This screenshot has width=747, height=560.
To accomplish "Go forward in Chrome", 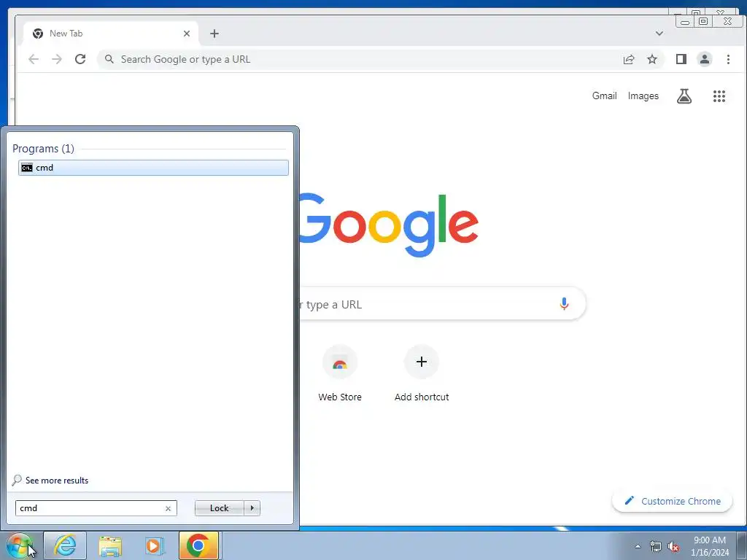I will point(57,59).
